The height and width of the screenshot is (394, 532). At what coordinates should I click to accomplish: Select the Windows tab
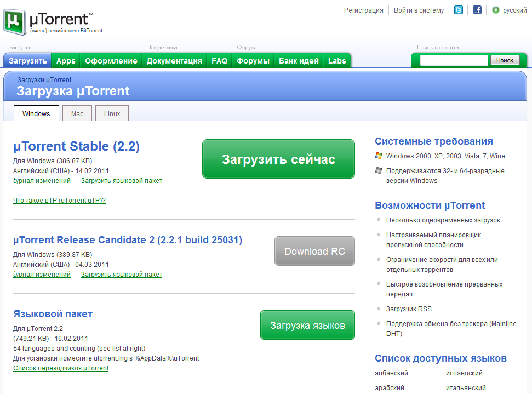click(x=36, y=113)
